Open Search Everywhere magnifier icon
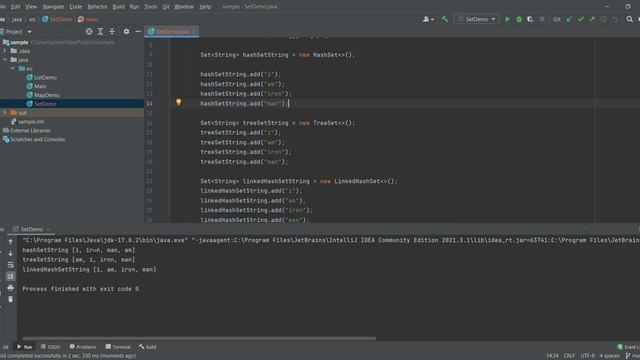This screenshot has height=360, width=640. pyautogui.click(x=629, y=19)
